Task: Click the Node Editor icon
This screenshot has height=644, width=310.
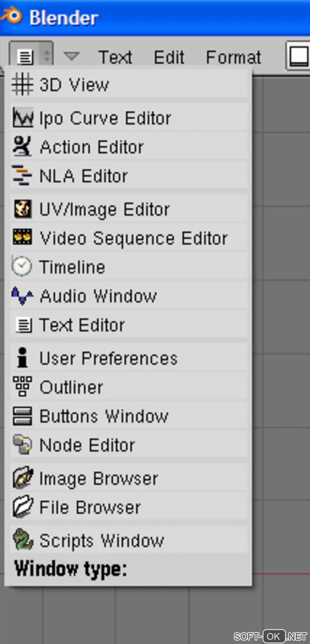Action: pyautogui.click(x=22, y=445)
